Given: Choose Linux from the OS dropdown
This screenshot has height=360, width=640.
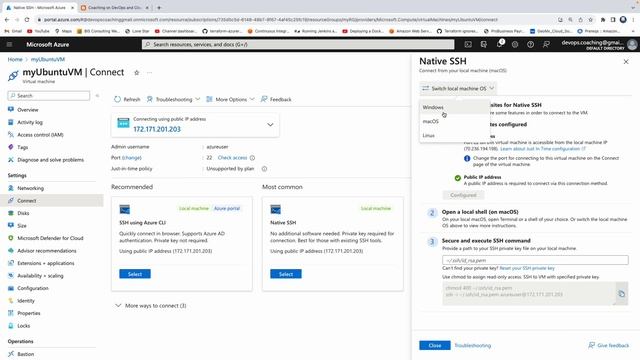Looking at the screenshot, I should tap(454, 136).
